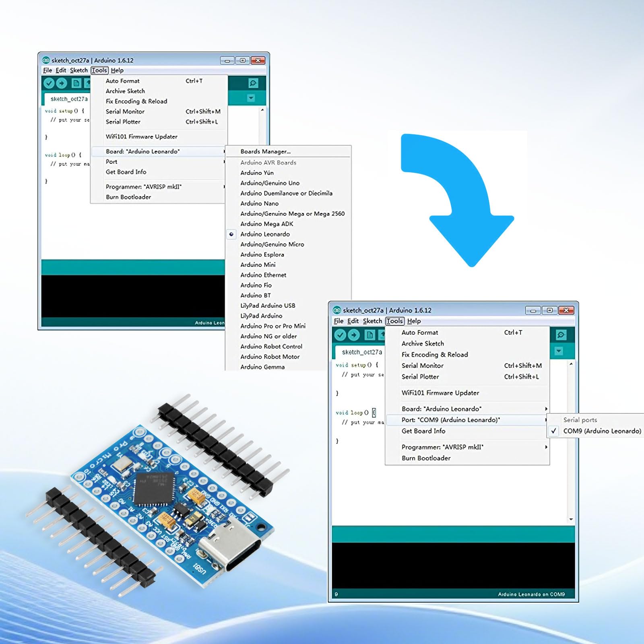Image resolution: width=644 pixels, height=644 pixels.
Task: Choose WiFi101 Firmware Updater in bottom-right menu
Action: coord(467,393)
